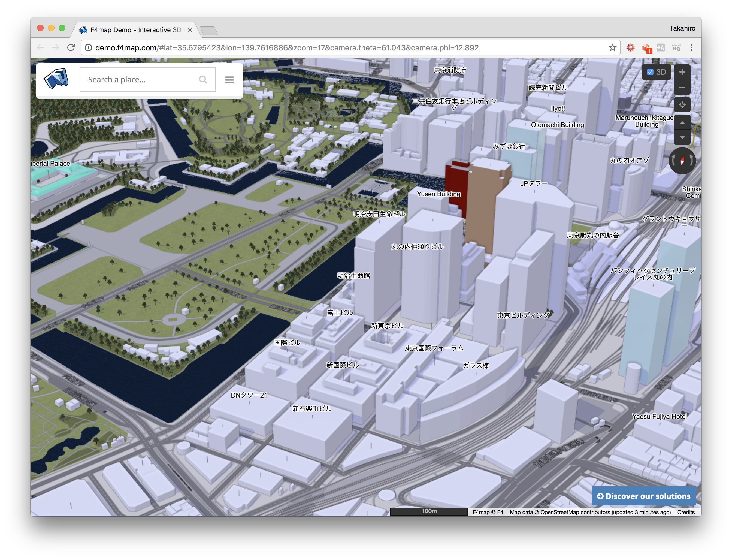
Task: Click the Takahiro profile button
Action: (682, 28)
